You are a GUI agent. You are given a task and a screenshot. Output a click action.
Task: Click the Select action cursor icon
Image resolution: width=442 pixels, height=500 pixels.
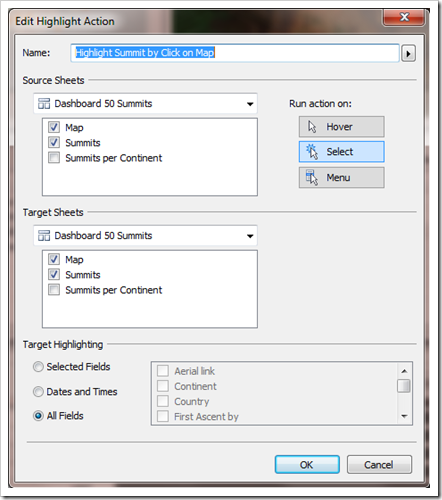[312, 152]
